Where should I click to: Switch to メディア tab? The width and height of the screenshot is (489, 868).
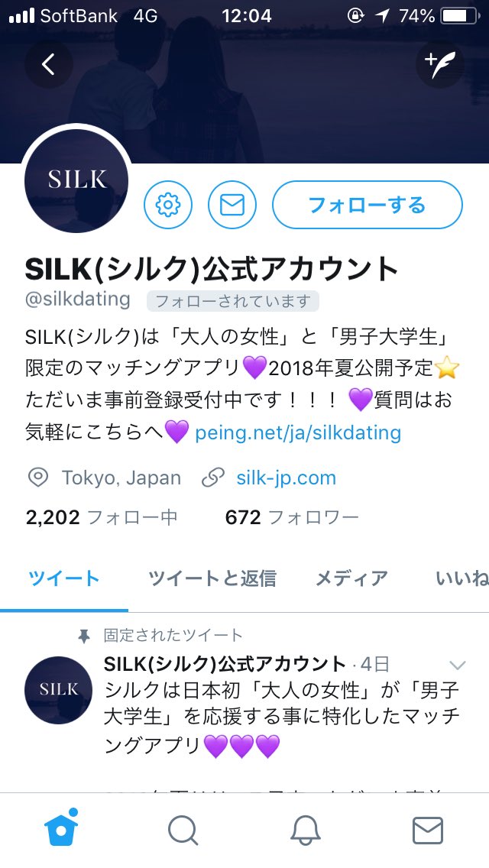pyautogui.click(x=351, y=578)
